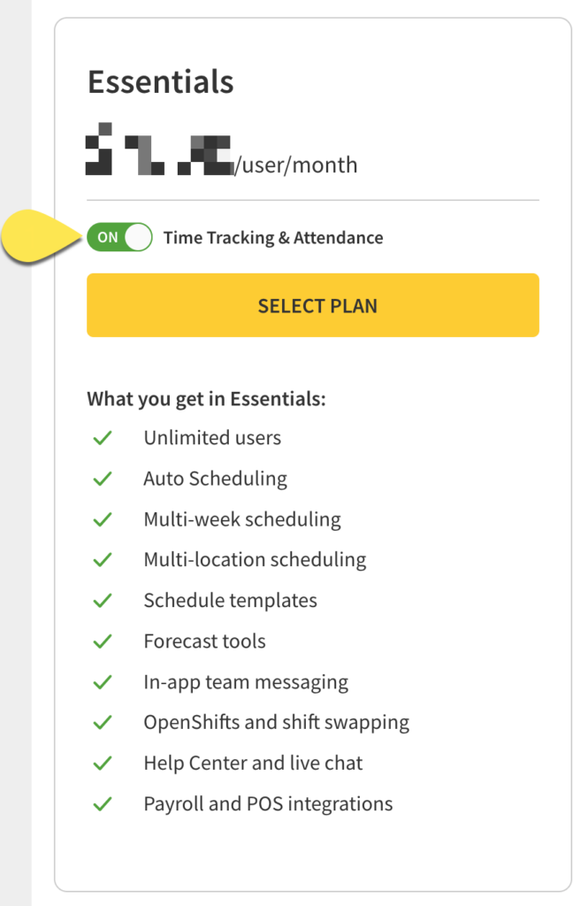Click the checkmark next to Payroll and POS integrations
Screen dimensions: 588x906
[x=102, y=803]
